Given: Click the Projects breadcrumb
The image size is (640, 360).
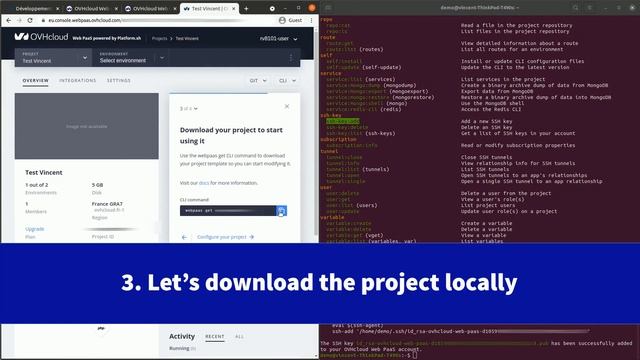Looking at the screenshot, I should pos(159,38).
